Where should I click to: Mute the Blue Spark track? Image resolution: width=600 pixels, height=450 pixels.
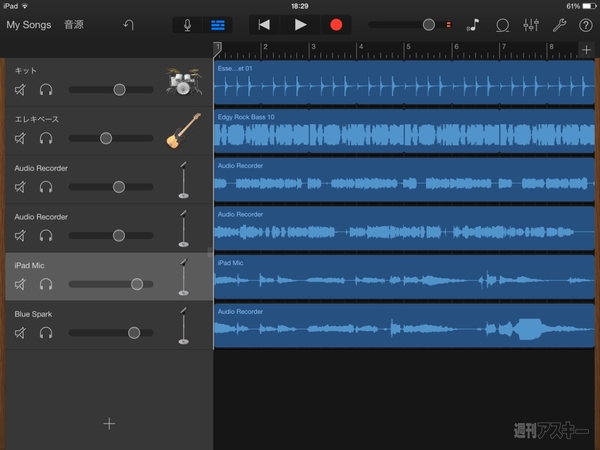21,333
